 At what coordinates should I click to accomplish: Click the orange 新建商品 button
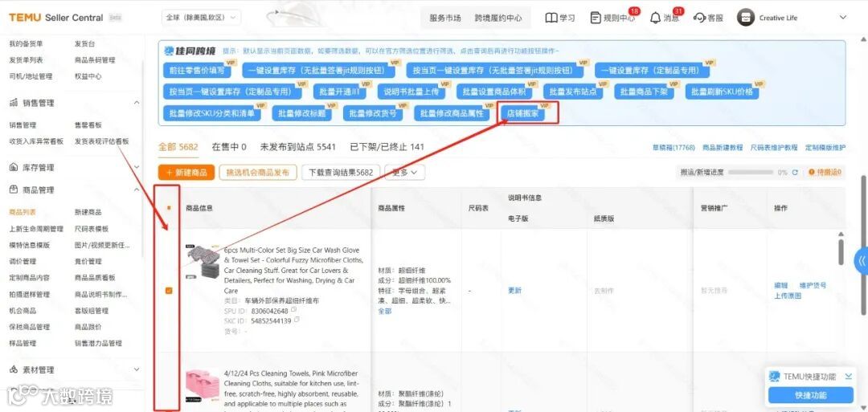[186, 173]
